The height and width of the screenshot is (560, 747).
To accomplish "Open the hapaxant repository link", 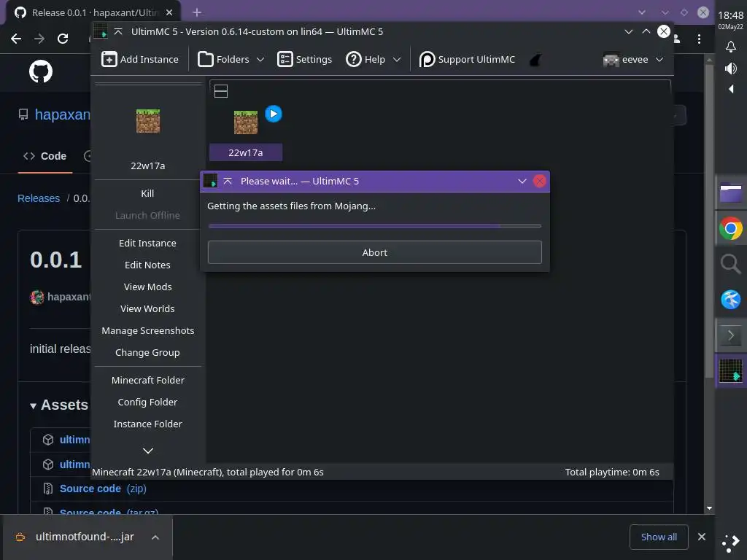I will (x=63, y=114).
